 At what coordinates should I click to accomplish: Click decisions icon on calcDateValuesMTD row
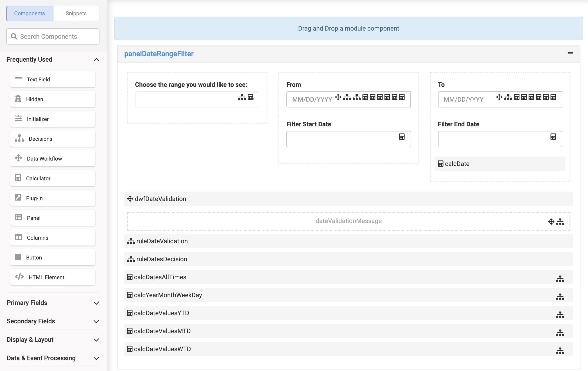click(x=560, y=333)
